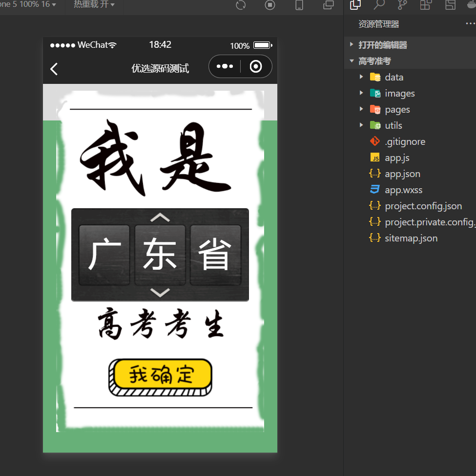This screenshot has height=476, width=476.
Task: Click the detach simulator window icon
Action: point(328,5)
